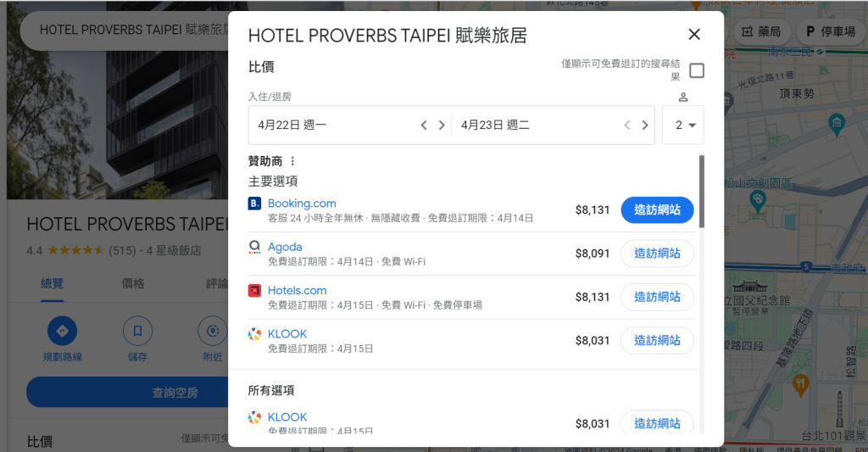Switch to the 價格 tab
The height and width of the screenshot is (452, 868).
pos(133,283)
